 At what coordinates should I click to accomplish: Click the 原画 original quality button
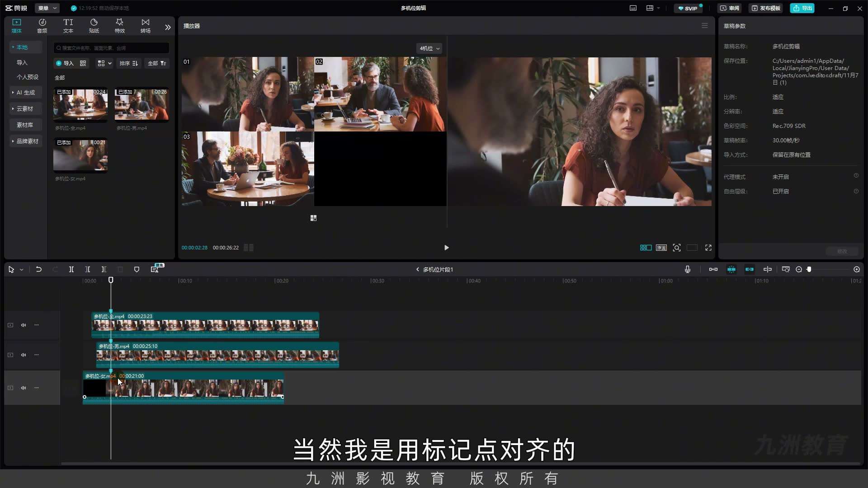tap(661, 248)
